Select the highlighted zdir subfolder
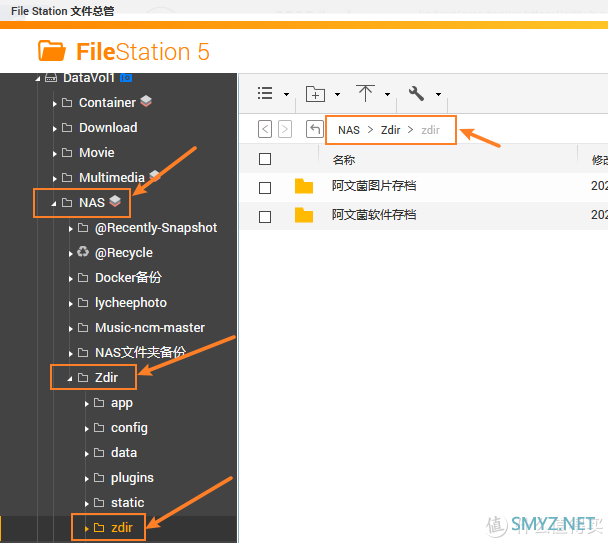This screenshot has width=608, height=543. [122, 527]
